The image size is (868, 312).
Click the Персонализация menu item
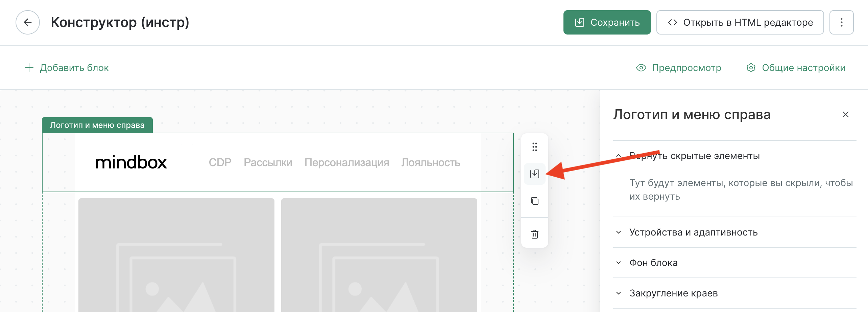pos(347,162)
